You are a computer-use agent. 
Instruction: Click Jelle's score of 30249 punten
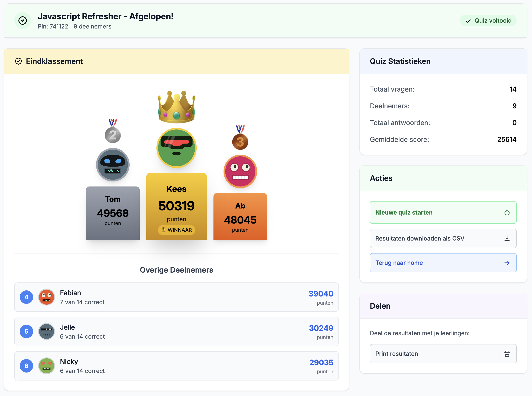pyautogui.click(x=321, y=328)
